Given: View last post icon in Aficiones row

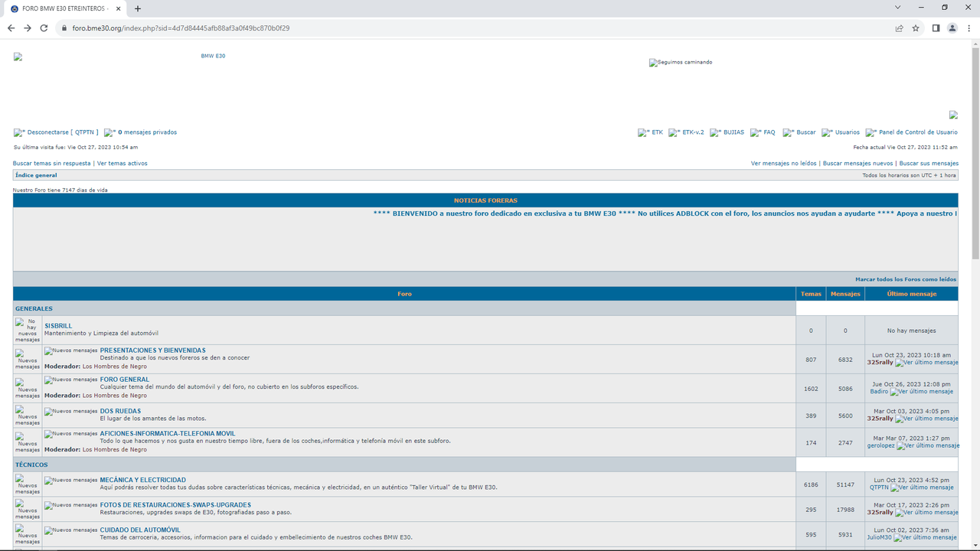Looking at the screenshot, I should coord(928,445).
